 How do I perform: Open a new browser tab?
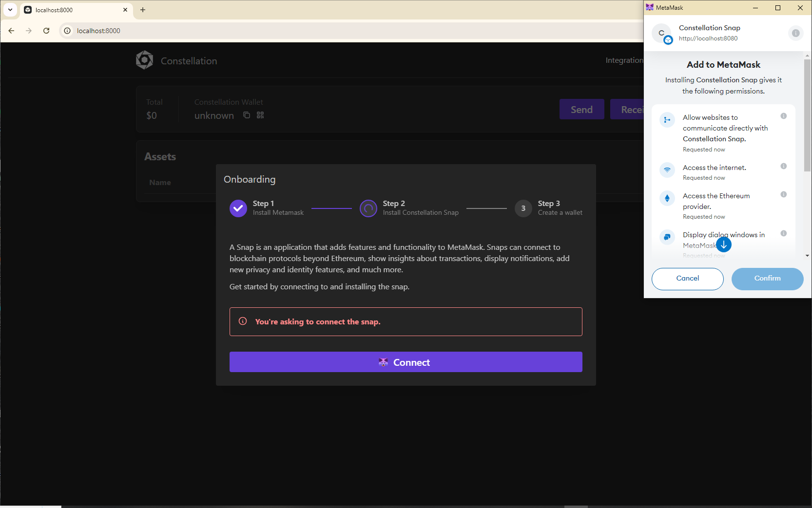[143, 10]
